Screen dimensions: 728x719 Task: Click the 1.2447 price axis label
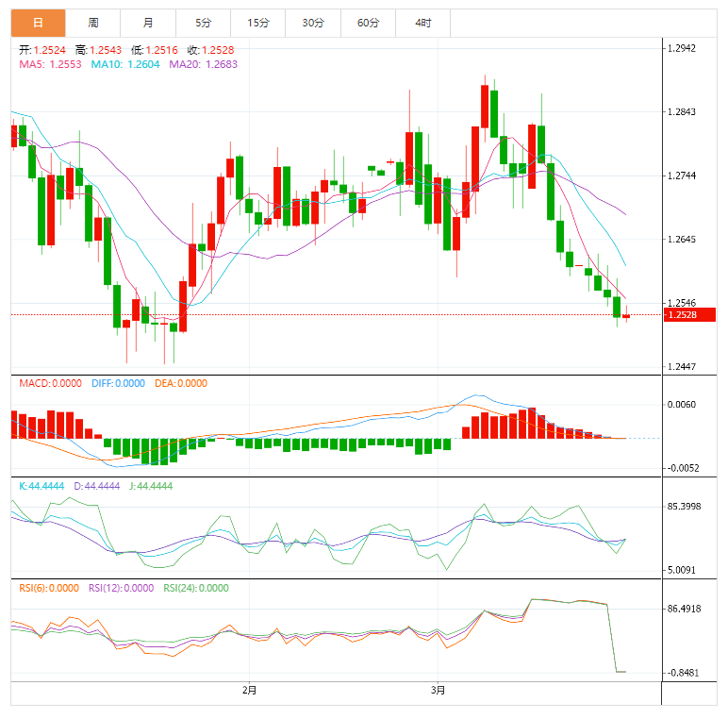(x=682, y=366)
